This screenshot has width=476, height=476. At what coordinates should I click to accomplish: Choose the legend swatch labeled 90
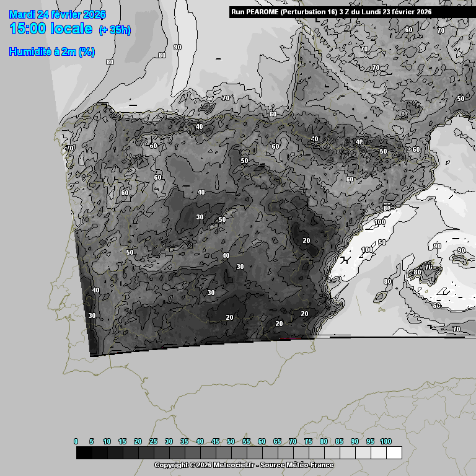pyautogui.click(x=363, y=453)
